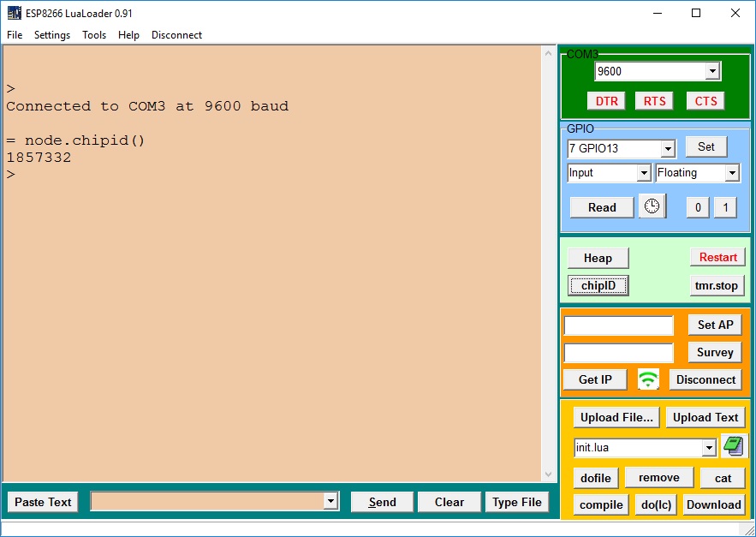Open the 7 GPIO13 pin dropdown

coord(667,149)
